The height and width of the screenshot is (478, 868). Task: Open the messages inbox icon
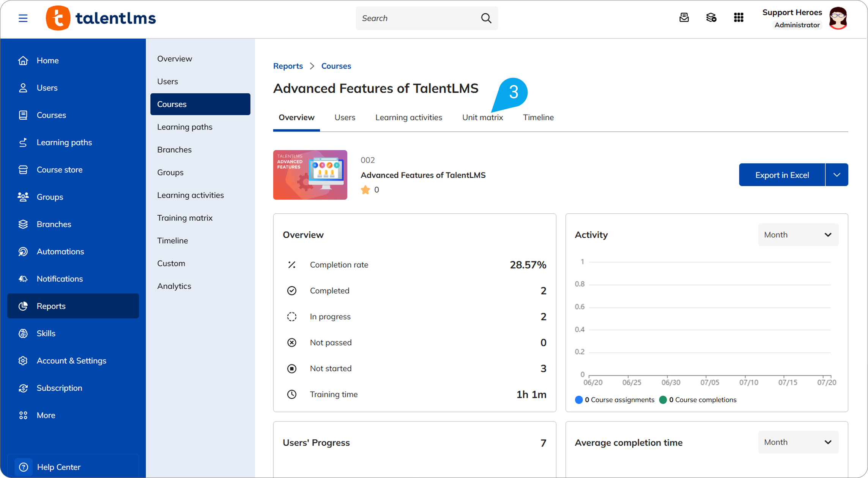point(684,17)
